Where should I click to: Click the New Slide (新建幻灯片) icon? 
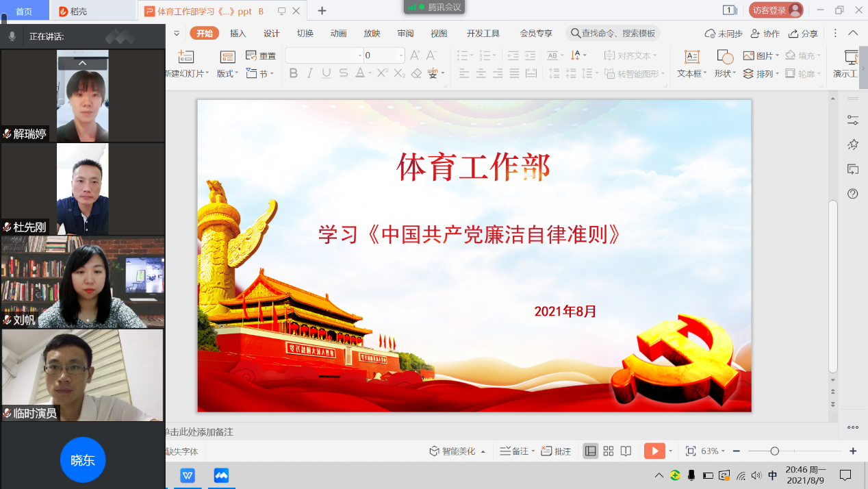(186, 57)
